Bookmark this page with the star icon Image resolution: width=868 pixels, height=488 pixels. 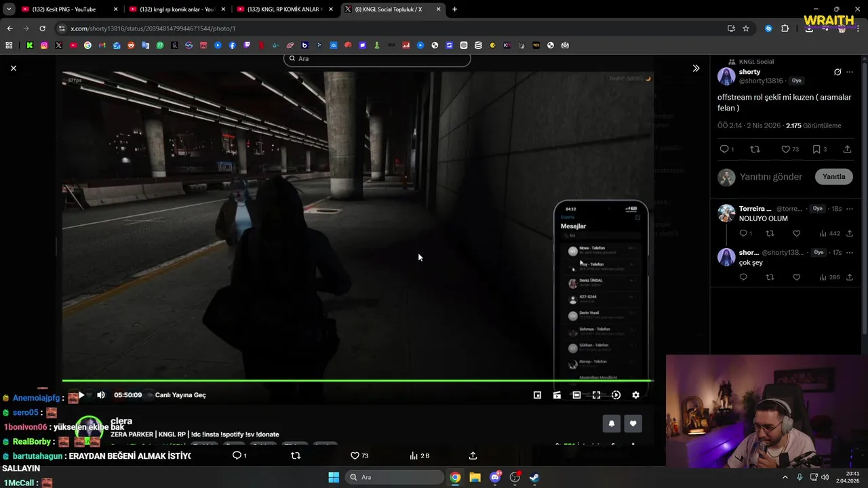point(746,28)
